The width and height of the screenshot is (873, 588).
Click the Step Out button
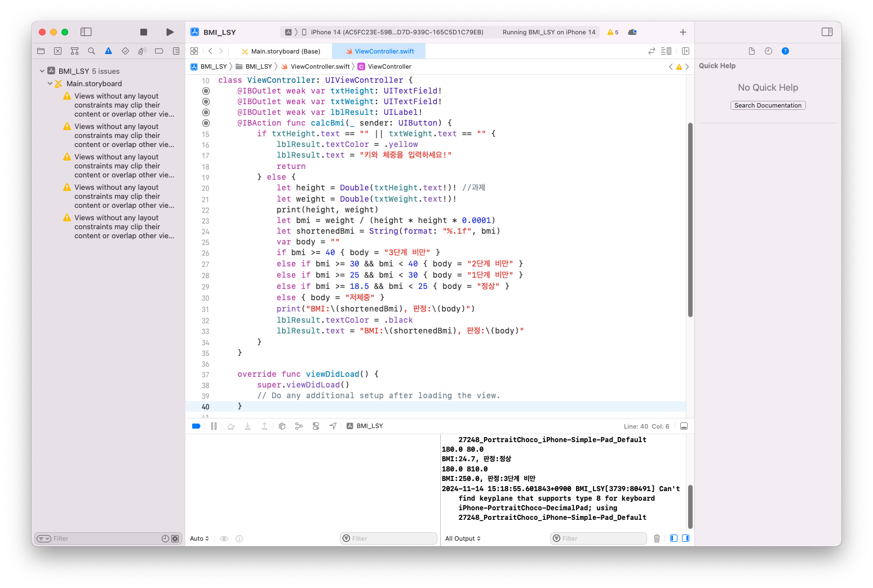[x=264, y=426]
